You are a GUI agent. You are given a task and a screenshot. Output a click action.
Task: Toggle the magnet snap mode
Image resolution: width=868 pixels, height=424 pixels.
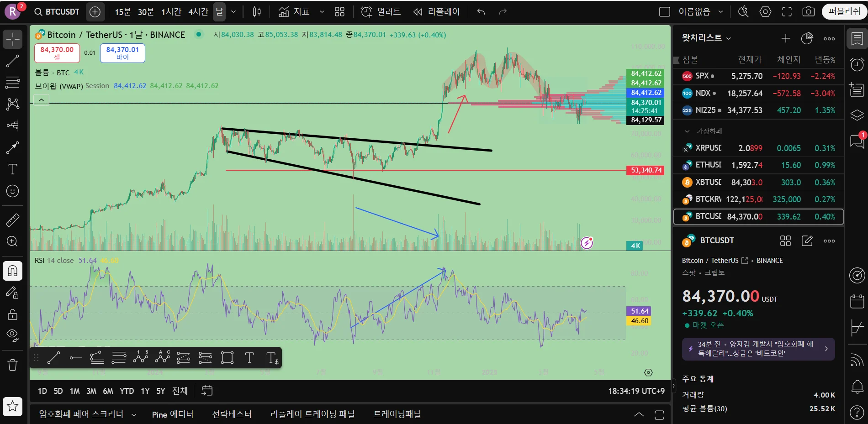[x=12, y=271]
